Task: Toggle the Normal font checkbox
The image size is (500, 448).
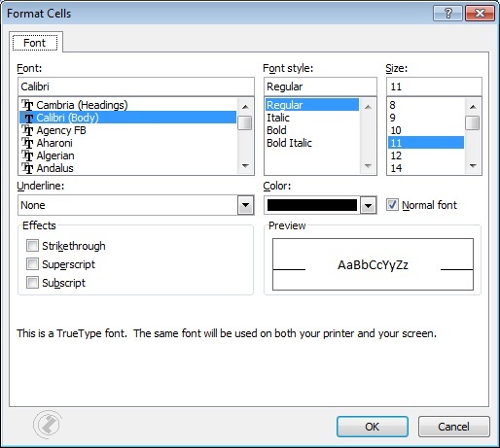Action: pyautogui.click(x=392, y=205)
